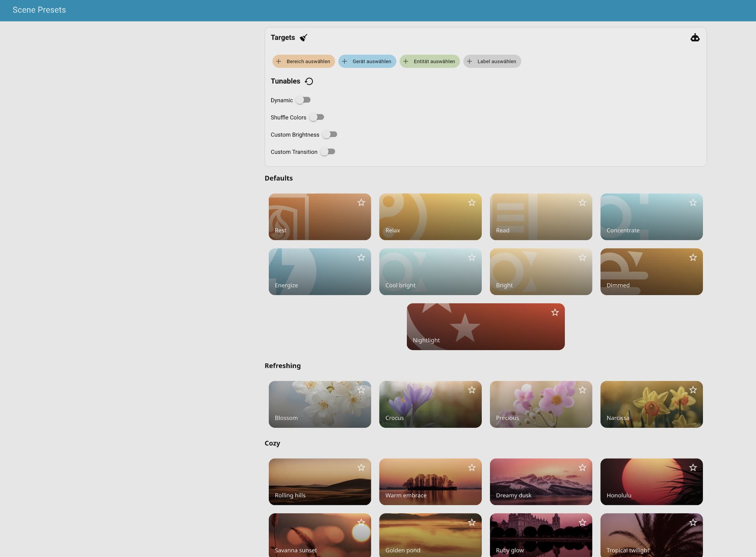Star the Dimmed preset
Screen dimensions: 756x557
[693, 258]
